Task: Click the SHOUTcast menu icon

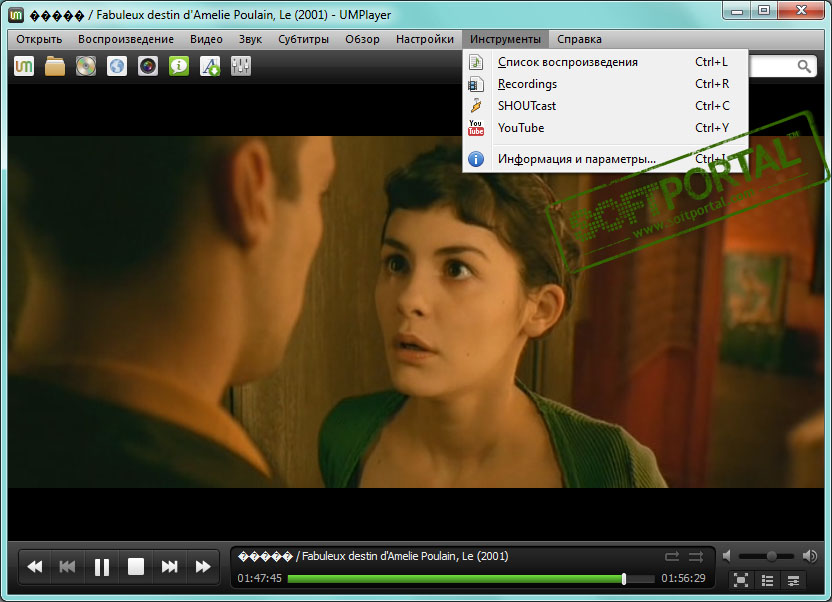Action: [x=476, y=106]
